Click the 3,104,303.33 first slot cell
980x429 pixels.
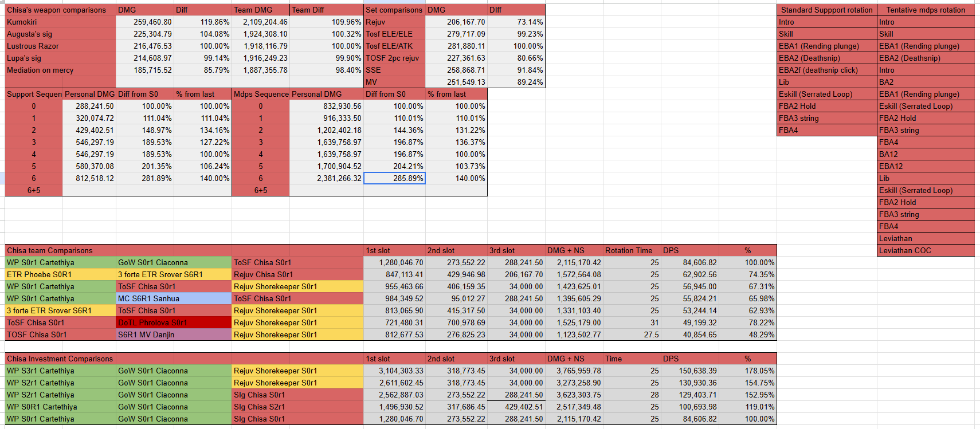[395, 371]
